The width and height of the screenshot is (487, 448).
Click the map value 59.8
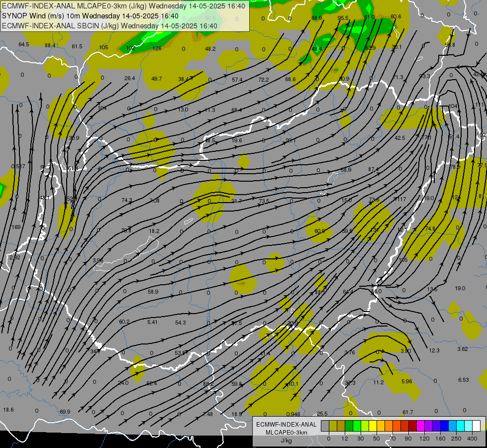[x=237, y=384]
